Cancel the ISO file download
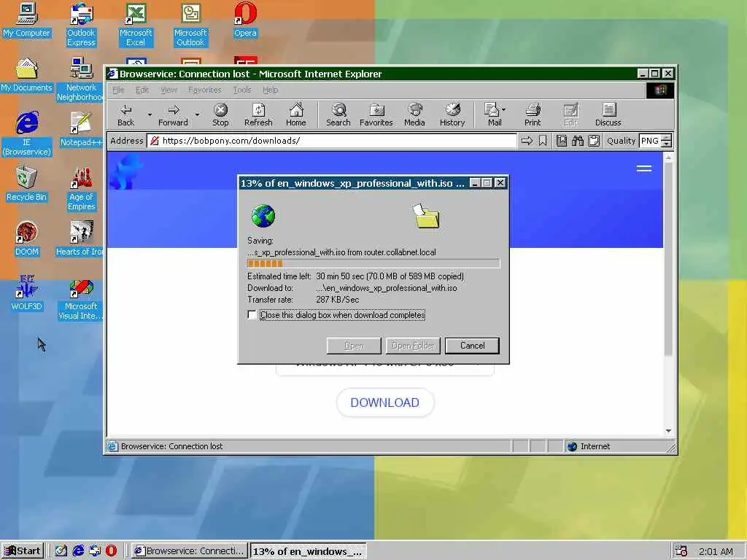Screen dimensions: 747x560 point(472,346)
